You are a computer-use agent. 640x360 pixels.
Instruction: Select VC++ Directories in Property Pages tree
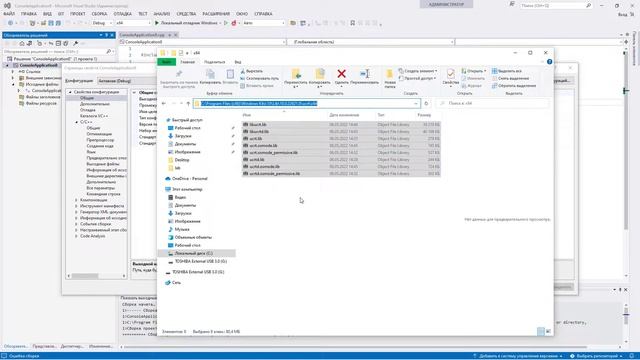(x=94, y=116)
